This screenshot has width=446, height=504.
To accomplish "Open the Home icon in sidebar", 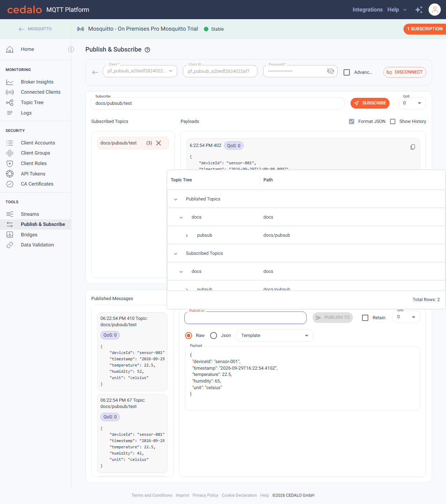I will click(10, 49).
